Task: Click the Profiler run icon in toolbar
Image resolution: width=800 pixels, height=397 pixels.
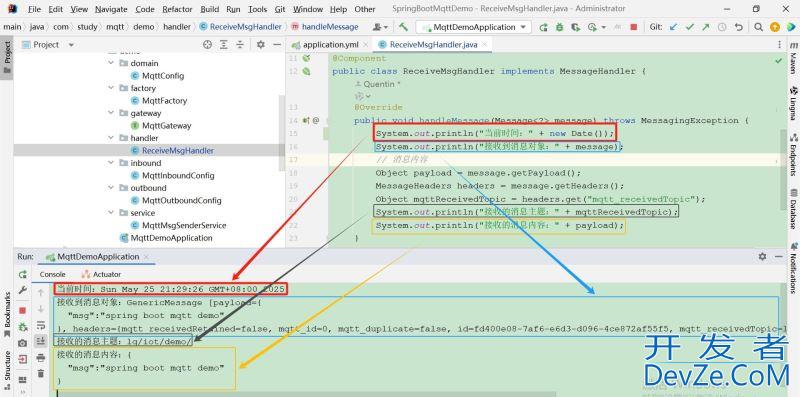Action: pos(592,27)
